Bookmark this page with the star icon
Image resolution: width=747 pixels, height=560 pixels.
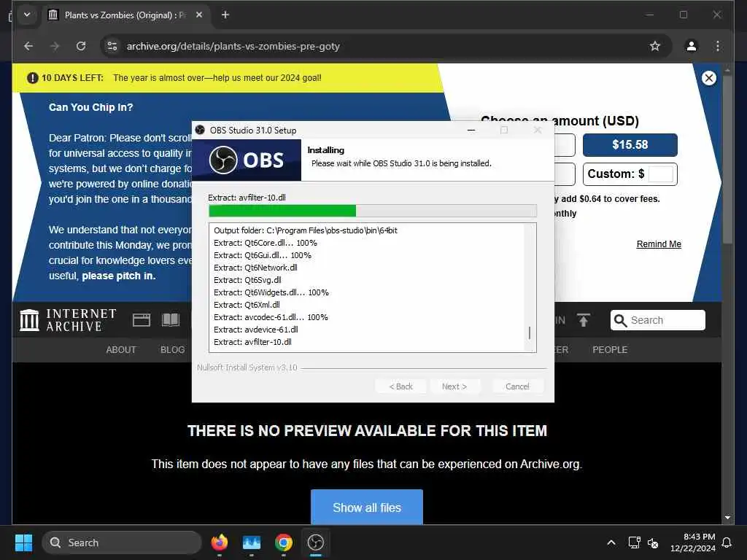coord(655,46)
